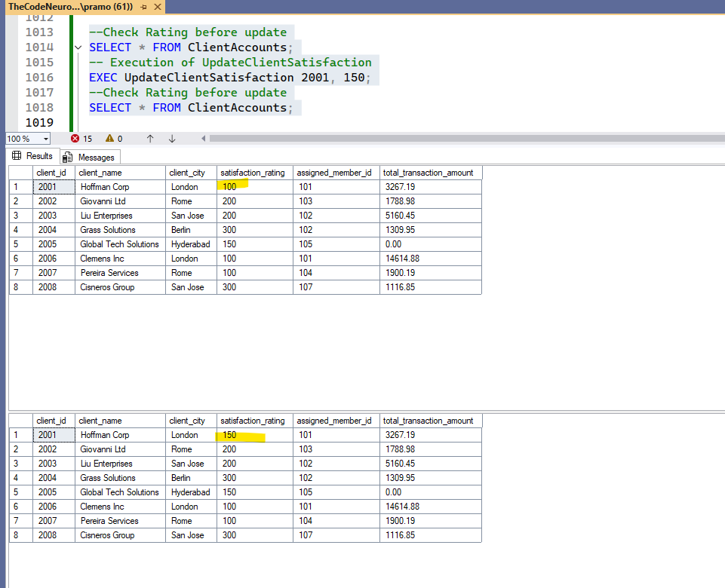Click Global Tech Solutions in second grid
The width and height of the screenshot is (725, 588).
pos(119,492)
